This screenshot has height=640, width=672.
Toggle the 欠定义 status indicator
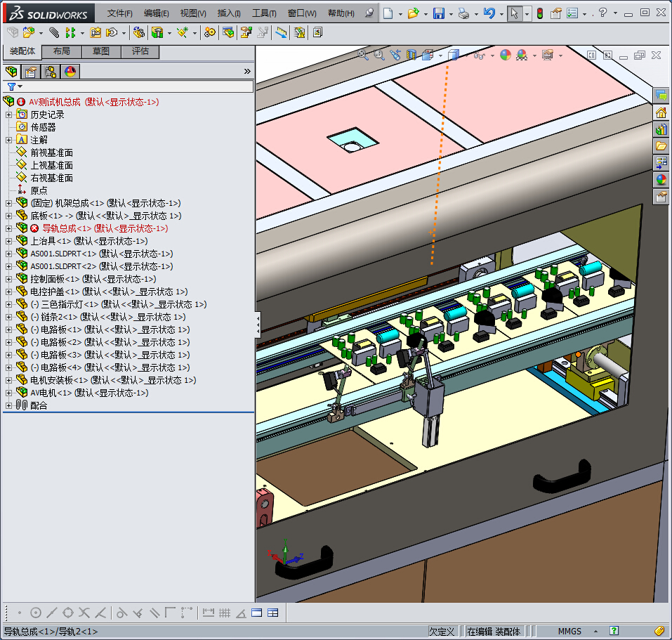tap(442, 632)
